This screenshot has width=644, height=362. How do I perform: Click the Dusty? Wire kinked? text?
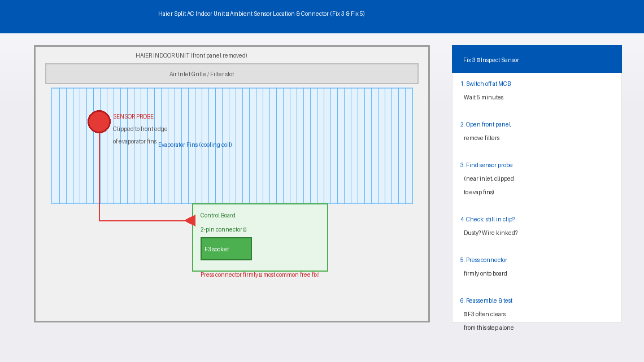point(490,233)
